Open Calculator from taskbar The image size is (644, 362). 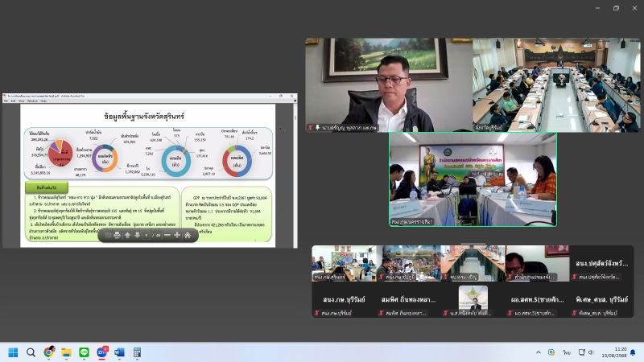click(137, 352)
